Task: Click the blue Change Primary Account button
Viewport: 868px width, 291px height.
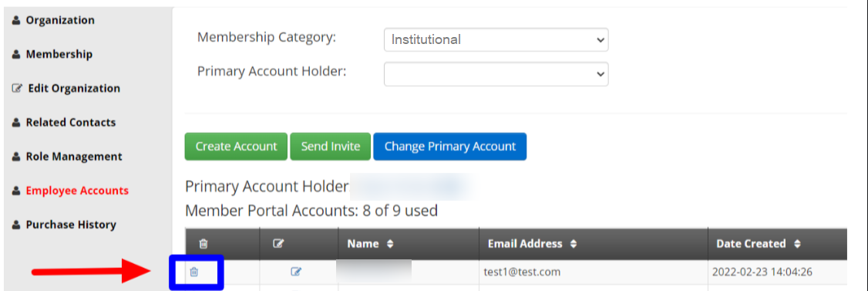Action: tap(450, 147)
